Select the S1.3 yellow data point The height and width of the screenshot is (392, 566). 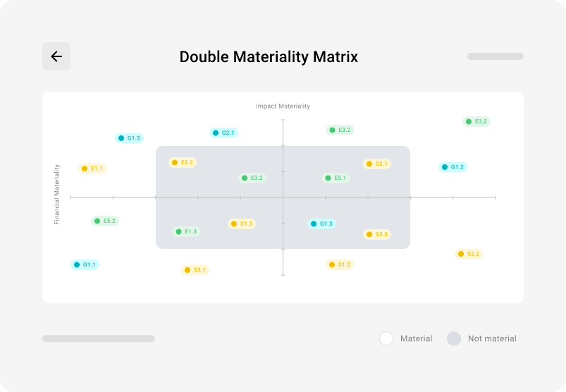(242, 223)
